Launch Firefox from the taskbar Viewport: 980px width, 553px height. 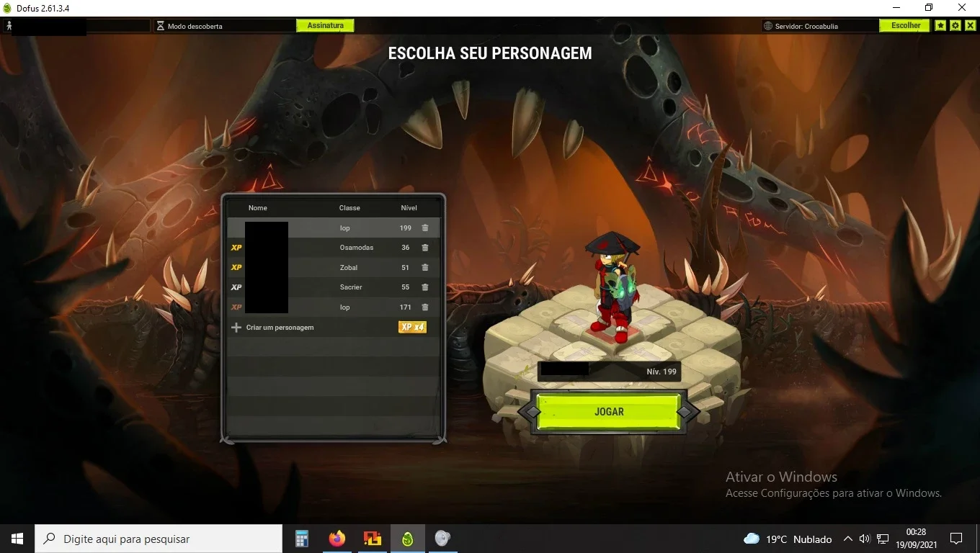click(x=337, y=539)
